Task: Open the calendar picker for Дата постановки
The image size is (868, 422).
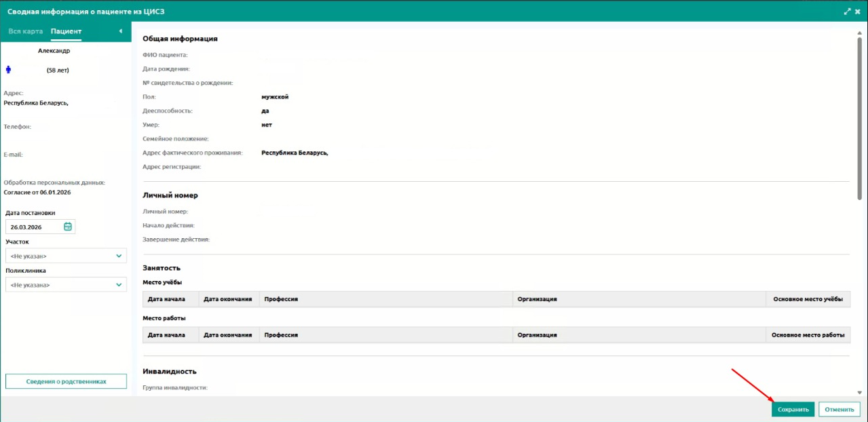Action: coord(67,227)
